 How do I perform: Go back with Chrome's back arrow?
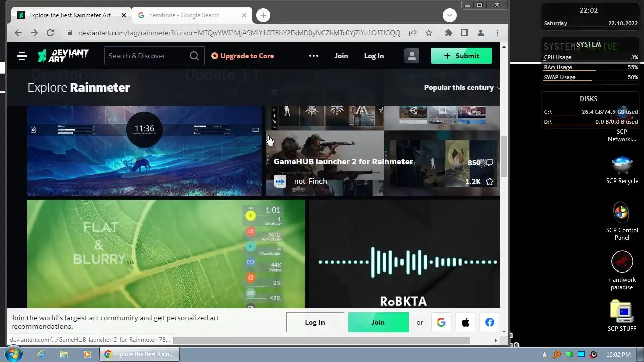pyautogui.click(x=18, y=33)
